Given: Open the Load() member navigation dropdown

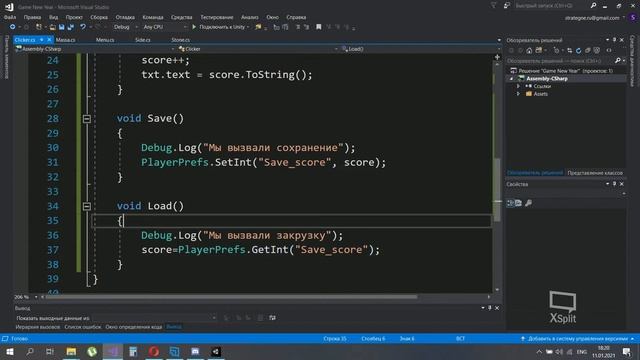Looking at the screenshot, I should [421, 49].
